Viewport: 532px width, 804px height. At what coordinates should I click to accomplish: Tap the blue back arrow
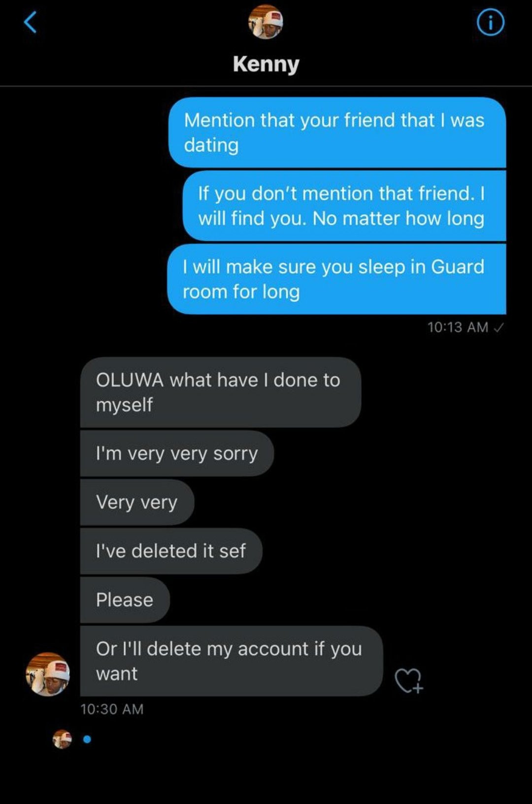(31, 22)
